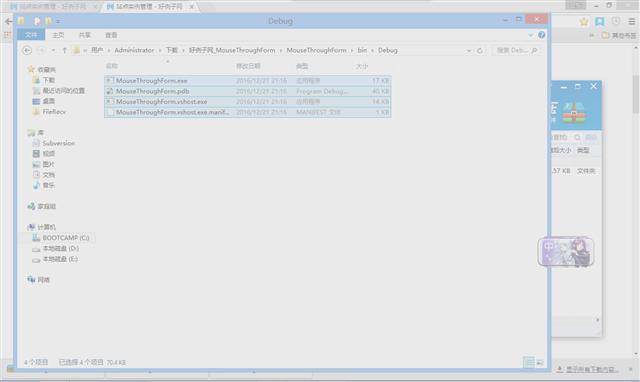Viewport: 640px width, 382px height.
Task: Open 网络 in navigation pane
Action: pos(39,280)
